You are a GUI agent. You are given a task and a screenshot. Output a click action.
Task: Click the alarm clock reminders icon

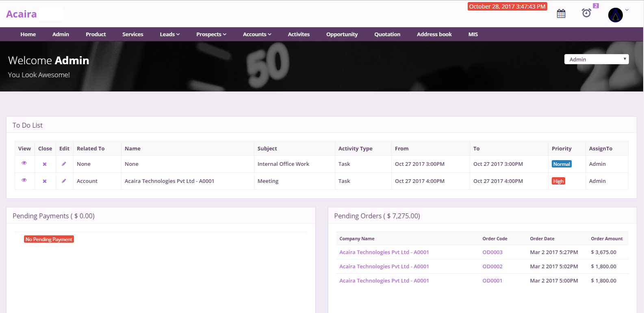point(586,13)
